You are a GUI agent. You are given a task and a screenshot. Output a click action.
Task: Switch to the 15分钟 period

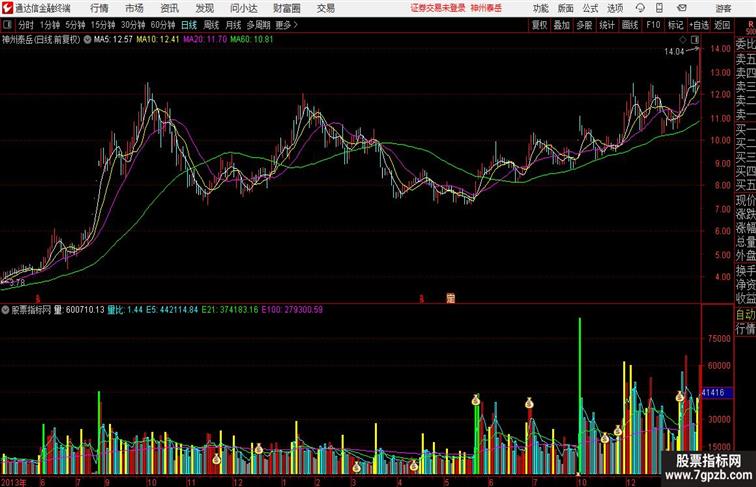tap(103, 25)
